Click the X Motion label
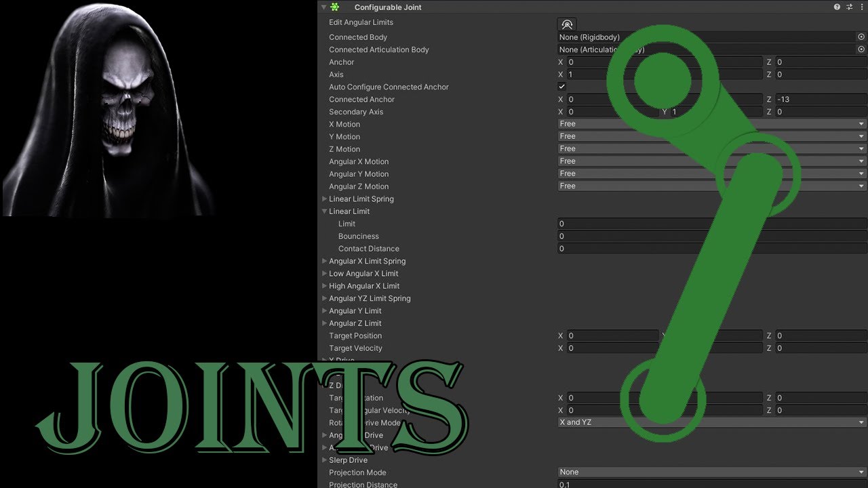 344,124
